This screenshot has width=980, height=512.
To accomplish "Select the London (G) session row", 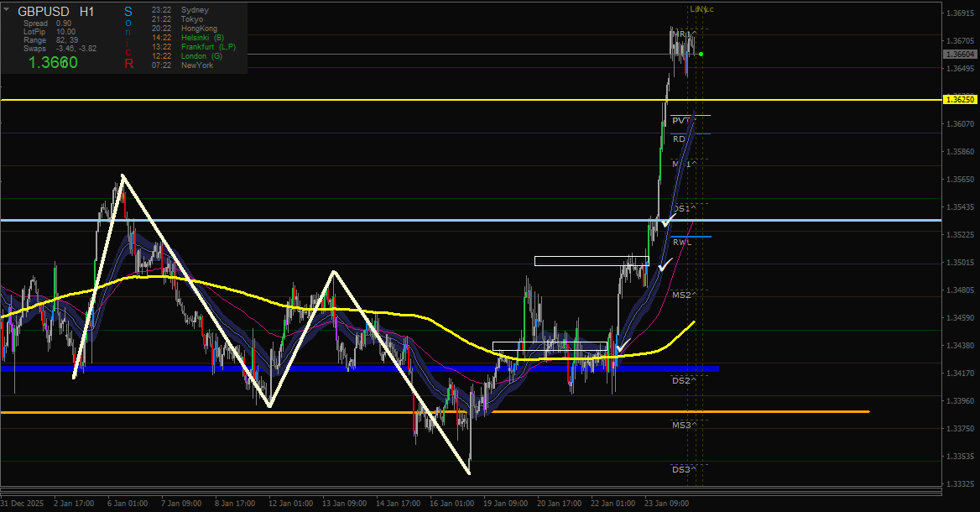I will click(x=187, y=55).
